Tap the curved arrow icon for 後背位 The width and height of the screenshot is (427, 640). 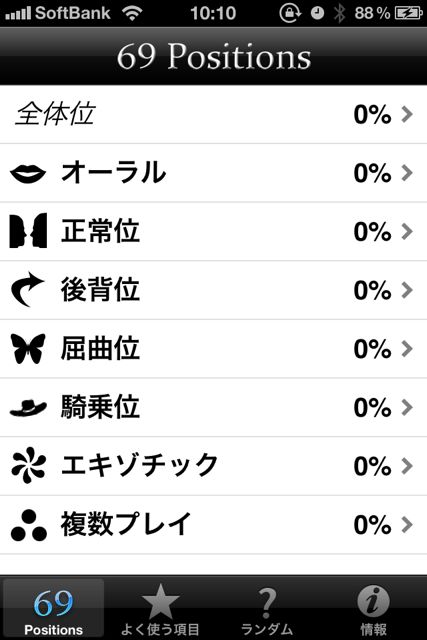pos(27,290)
